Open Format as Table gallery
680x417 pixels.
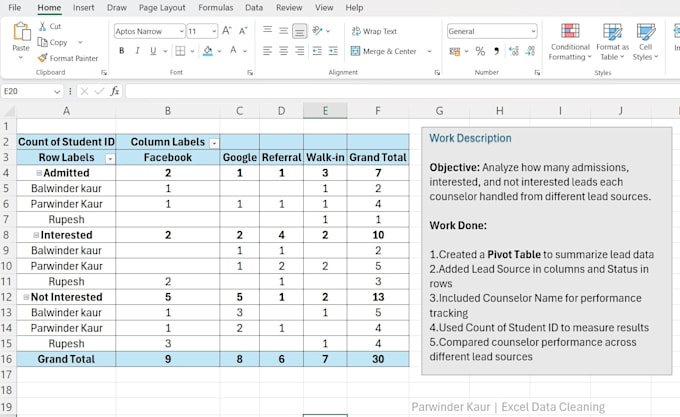coord(612,42)
